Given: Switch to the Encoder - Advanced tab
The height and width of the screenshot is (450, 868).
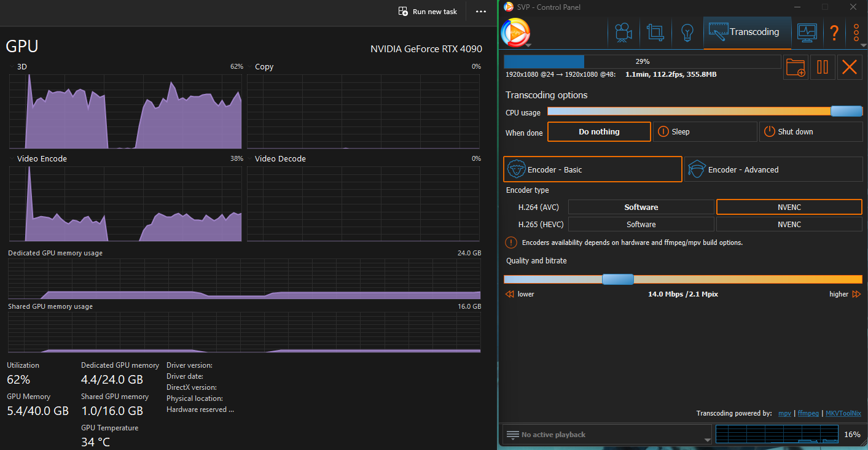Looking at the screenshot, I should point(773,169).
